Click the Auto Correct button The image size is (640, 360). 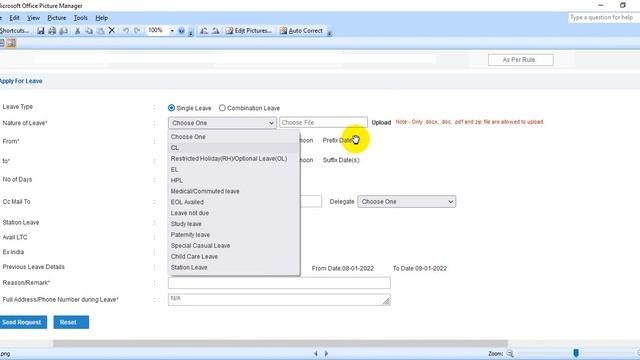click(301, 31)
